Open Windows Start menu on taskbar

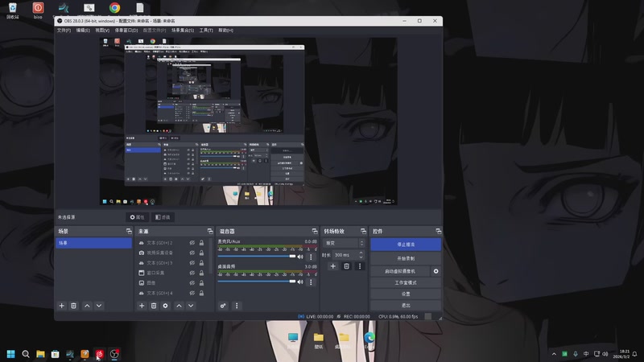point(10,354)
